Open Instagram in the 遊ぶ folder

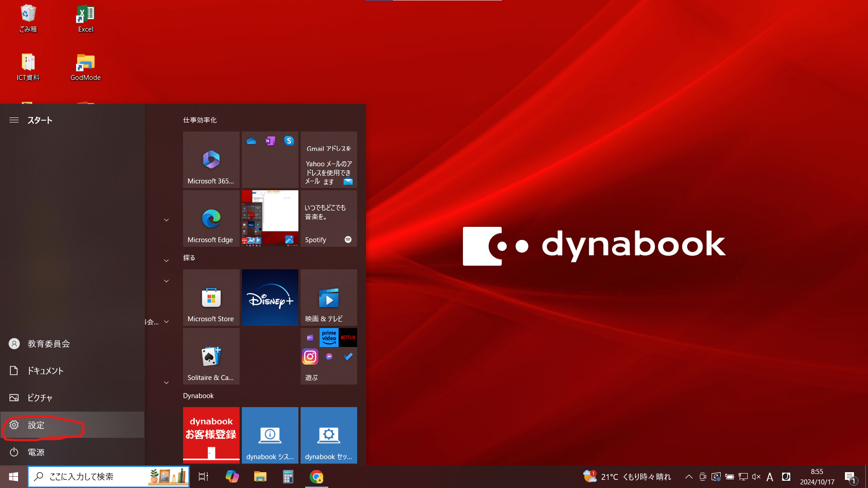[310, 357]
